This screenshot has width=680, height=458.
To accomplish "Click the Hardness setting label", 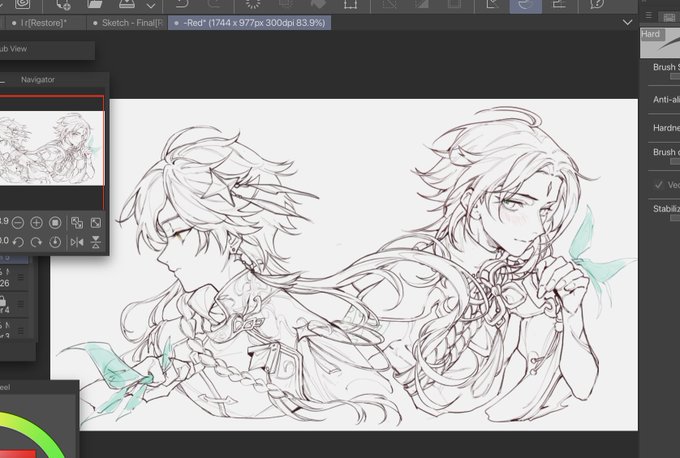I will click(x=667, y=128).
